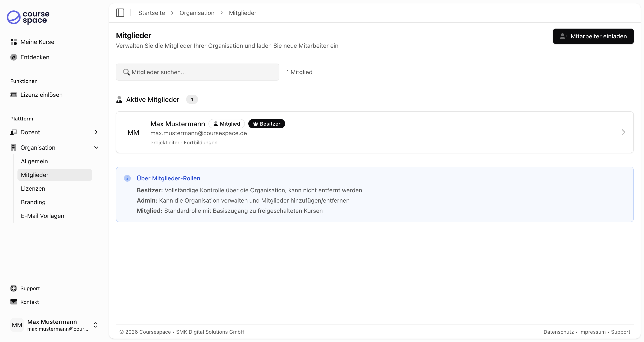Open the Allgemein submenu item

click(34, 161)
